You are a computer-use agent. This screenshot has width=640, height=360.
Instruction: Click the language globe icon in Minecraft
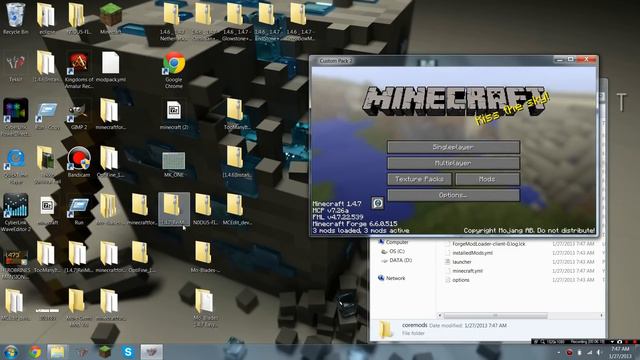click(378, 203)
